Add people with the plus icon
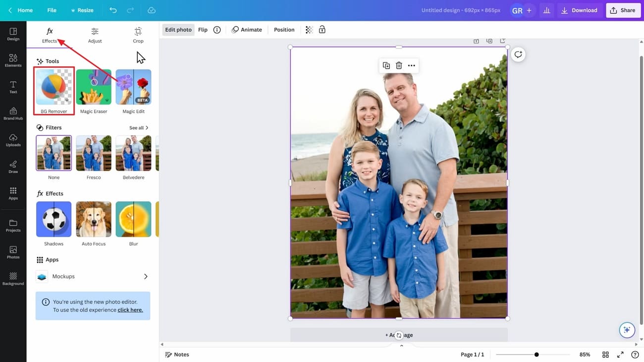This screenshot has height=362, width=644. (529, 10)
